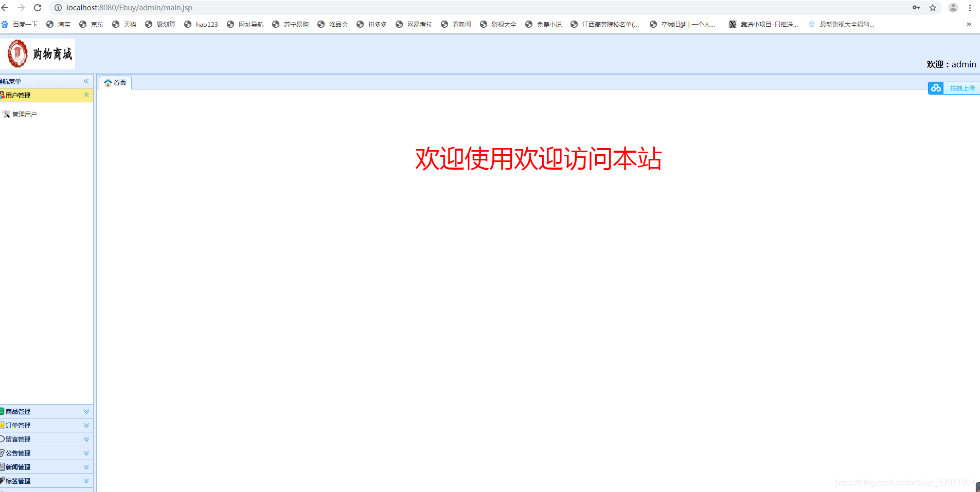Open the Chrome three-dot menu

coord(970,8)
